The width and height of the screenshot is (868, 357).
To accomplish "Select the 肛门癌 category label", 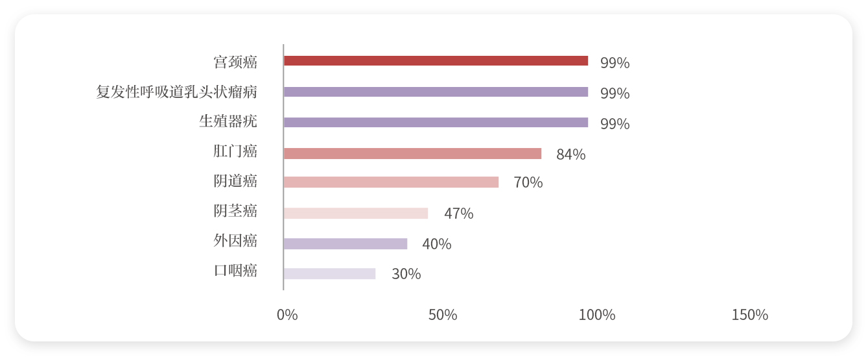I will coord(235,151).
